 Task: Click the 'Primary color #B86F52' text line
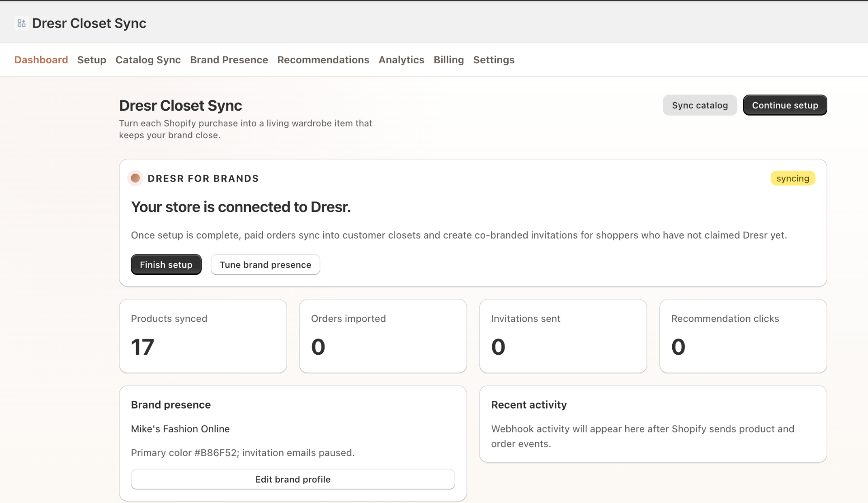point(243,453)
